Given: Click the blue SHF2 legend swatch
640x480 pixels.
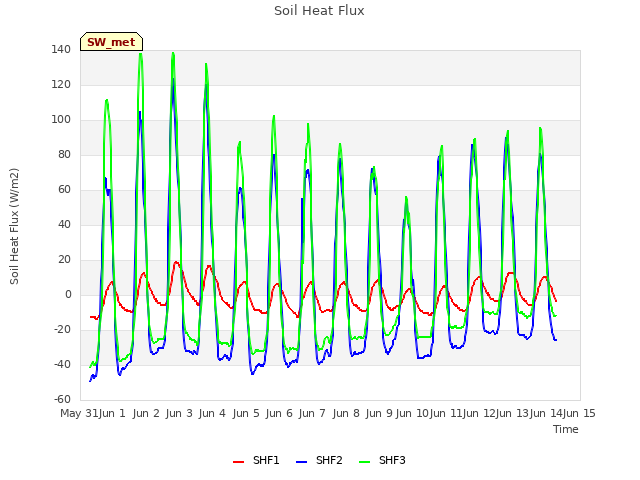Looking at the screenshot, I should (301, 462).
